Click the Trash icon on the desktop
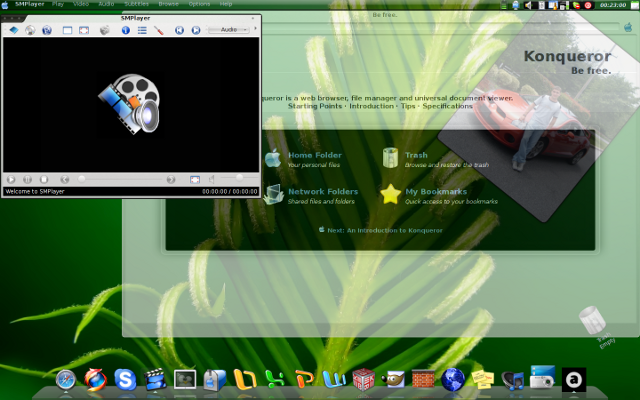 592,320
